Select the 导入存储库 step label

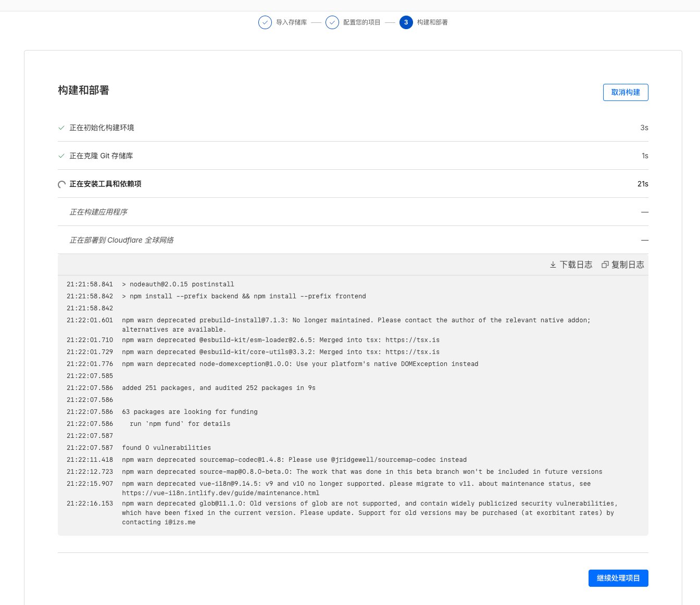tap(291, 22)
